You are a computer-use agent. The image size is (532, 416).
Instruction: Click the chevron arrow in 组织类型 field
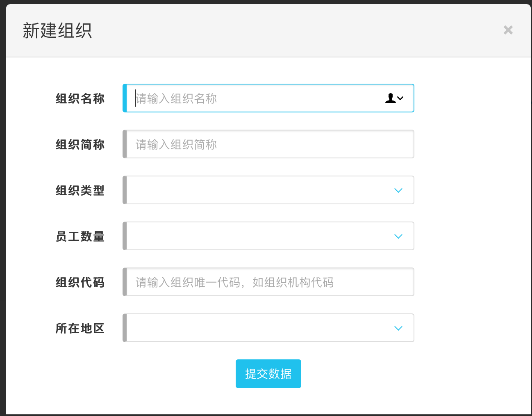click(x=398, y=190)
